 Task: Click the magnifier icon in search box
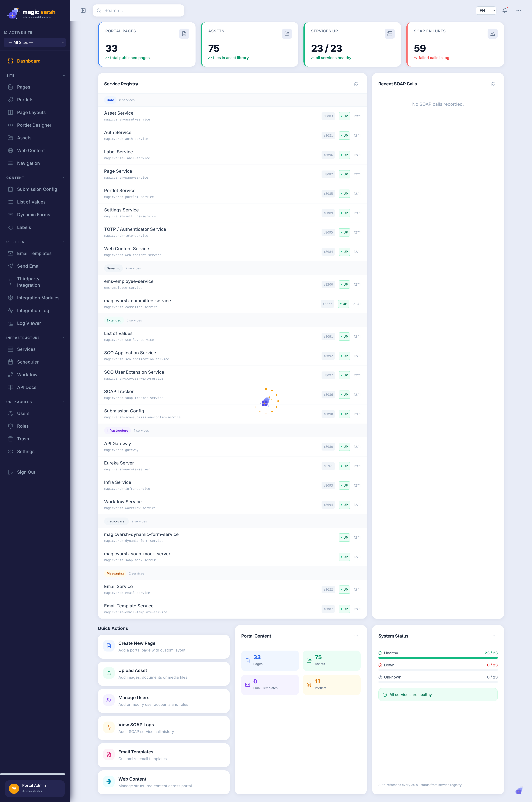99,10
